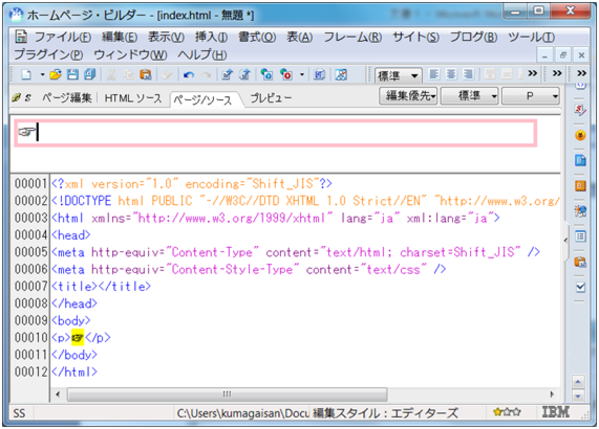Click the source pane scroll left arrow
599x429 pixels.
pos(58,394)
